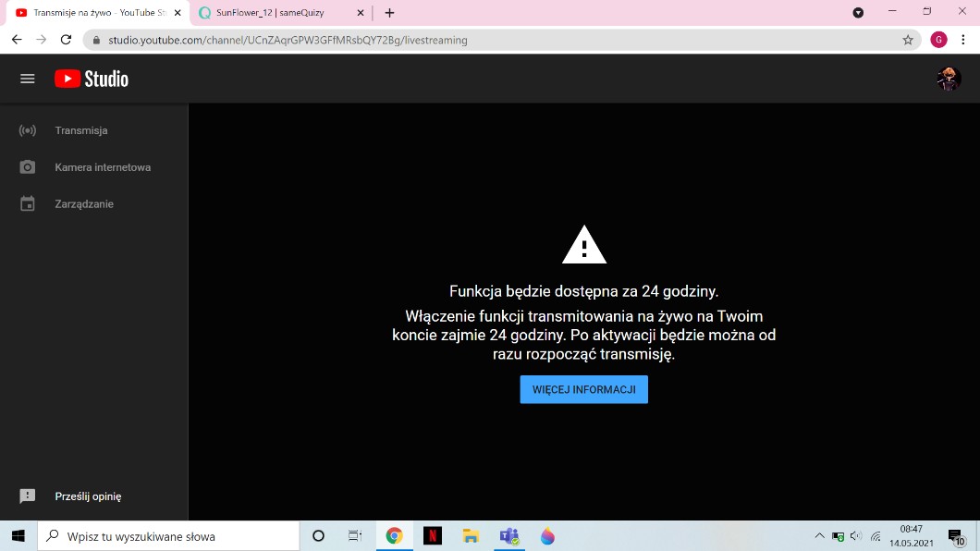
Task: Open the channel avatar account menu
Action: pyautogui.click(x=949, y=79)
